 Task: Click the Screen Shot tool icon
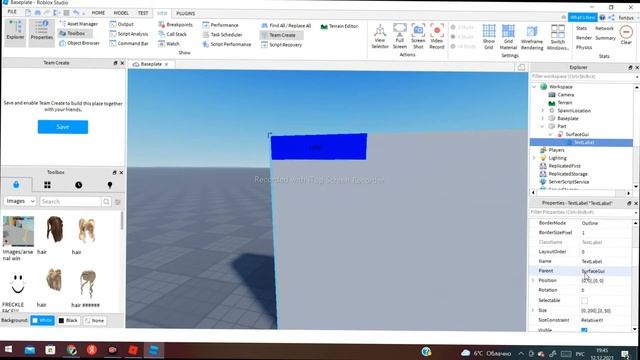[x=418, y=36]
